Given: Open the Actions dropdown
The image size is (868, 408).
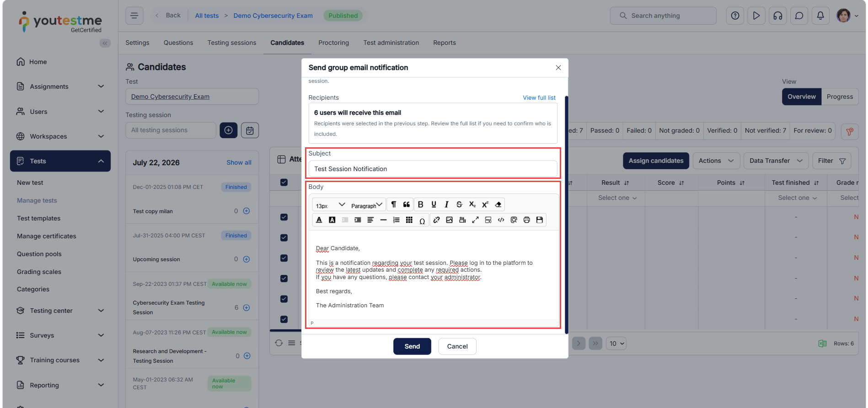Looking at the screenshot, I should [716, 161].
